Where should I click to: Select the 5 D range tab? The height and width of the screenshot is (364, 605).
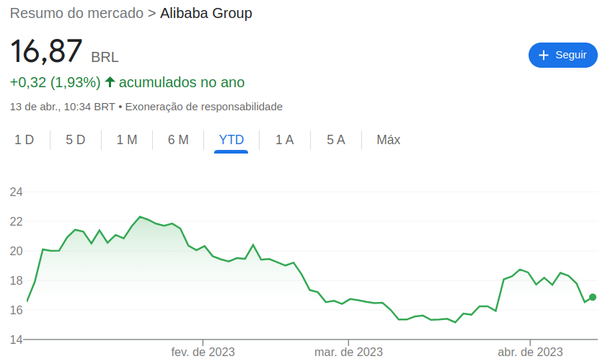[75, 140]
